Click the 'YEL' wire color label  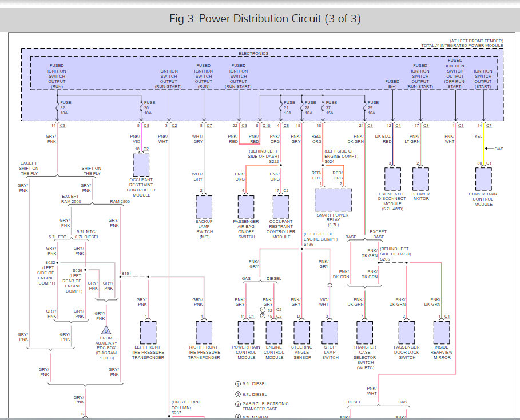coord(478,136)
